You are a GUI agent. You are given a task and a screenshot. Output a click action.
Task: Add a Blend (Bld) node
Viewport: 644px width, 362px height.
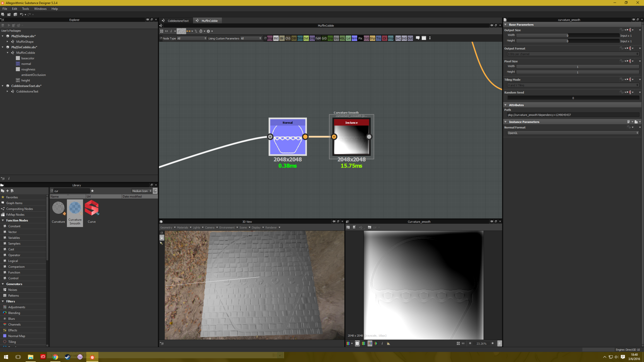click(x=276, y=38)
